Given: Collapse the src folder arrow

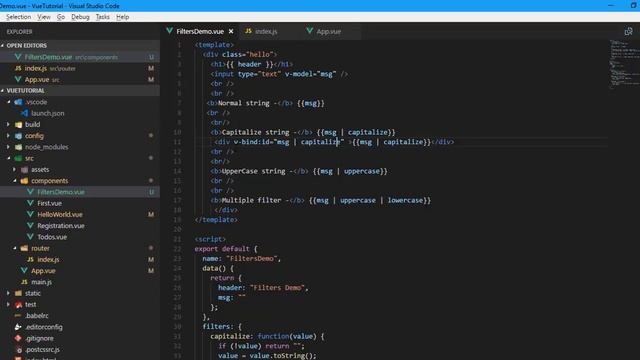Looking at the screenshot, I should pyautogui.click(x=9, y=158).
